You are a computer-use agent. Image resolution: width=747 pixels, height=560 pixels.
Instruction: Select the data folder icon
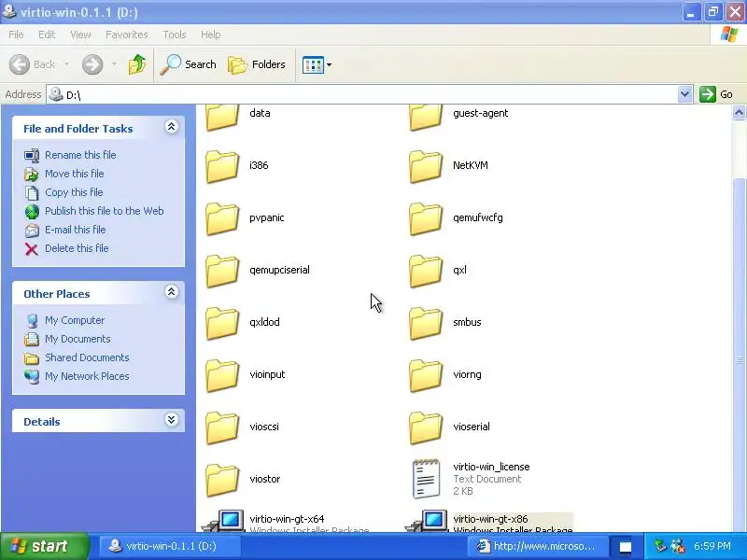[222, 117]
